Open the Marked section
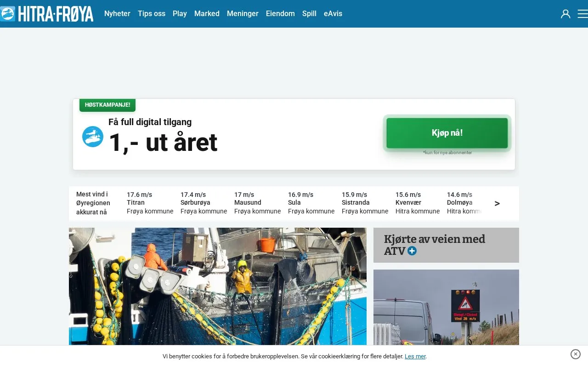 (207, 14)
